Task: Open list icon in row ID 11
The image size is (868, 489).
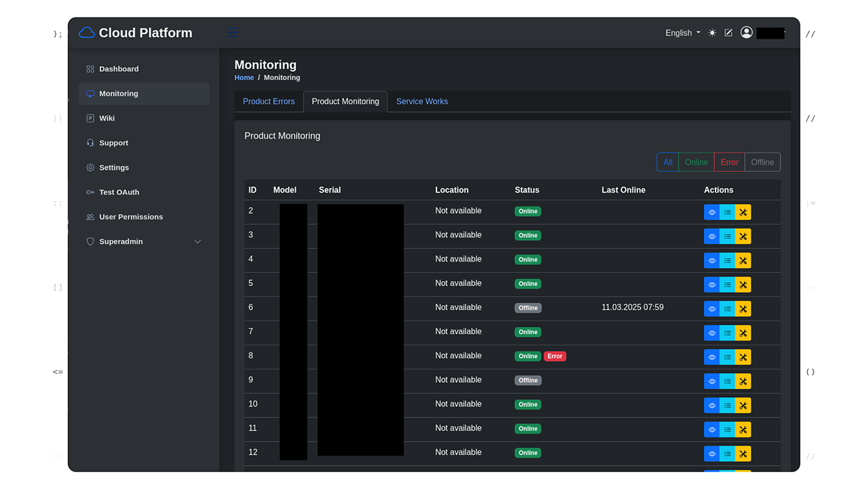Action: (x=727, y=430)
